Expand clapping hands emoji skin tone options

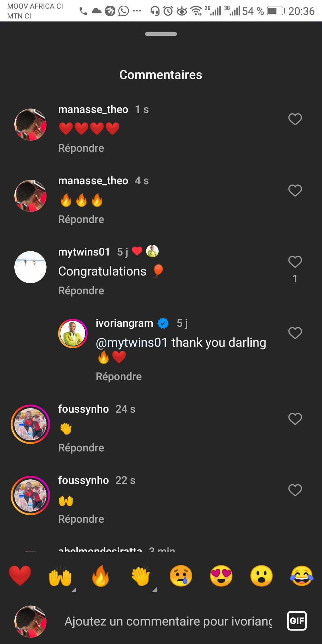tap(154, 589)
